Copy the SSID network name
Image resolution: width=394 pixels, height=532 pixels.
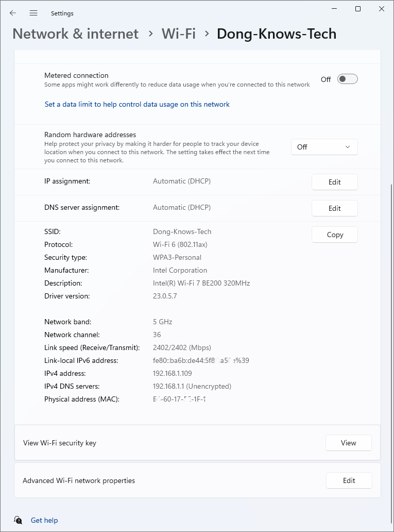[334, 234]
